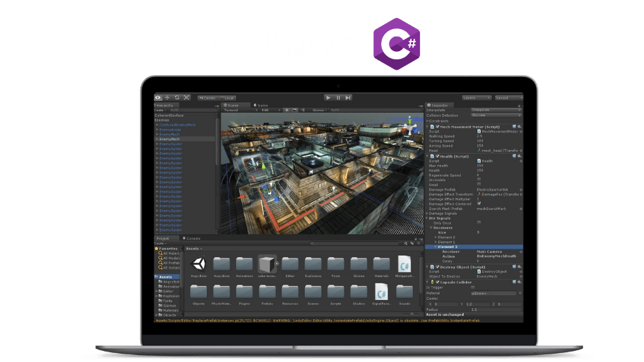Open the Gizmos dropdown in Scene view
The image size is (644, 362).
tap(320, 111)
